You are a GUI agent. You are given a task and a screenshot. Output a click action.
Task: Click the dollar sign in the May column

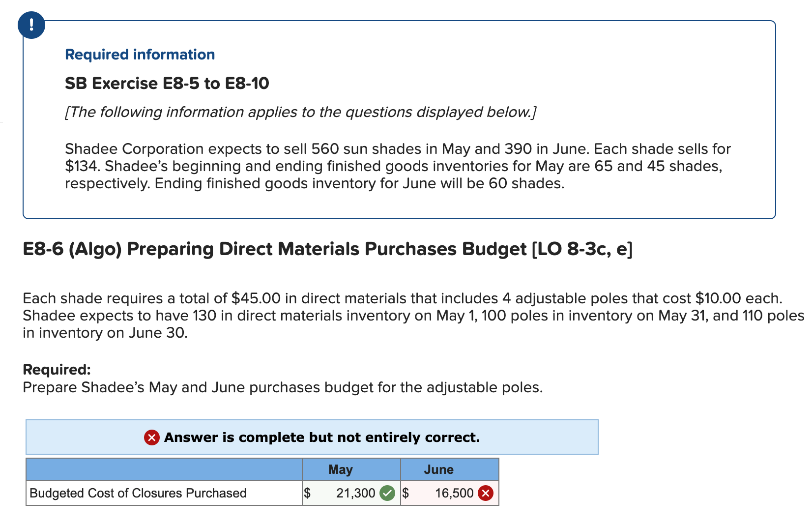point(307,493)
